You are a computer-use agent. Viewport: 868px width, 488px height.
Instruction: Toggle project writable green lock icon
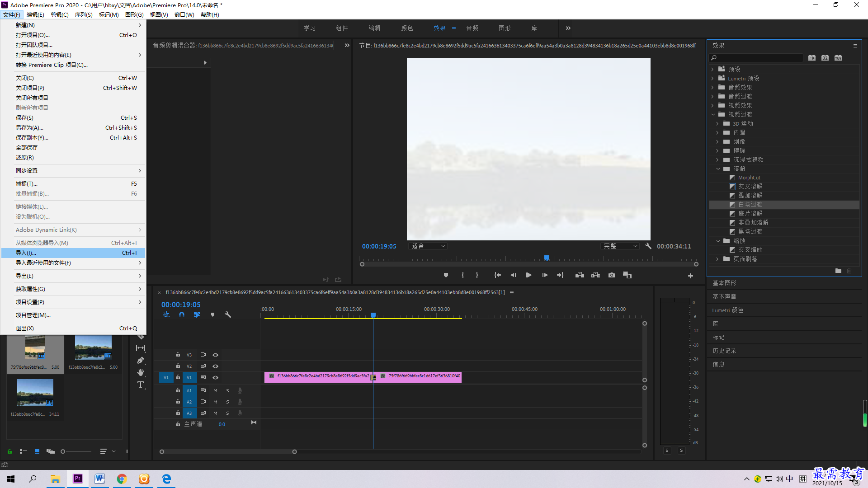click(9, 451)
